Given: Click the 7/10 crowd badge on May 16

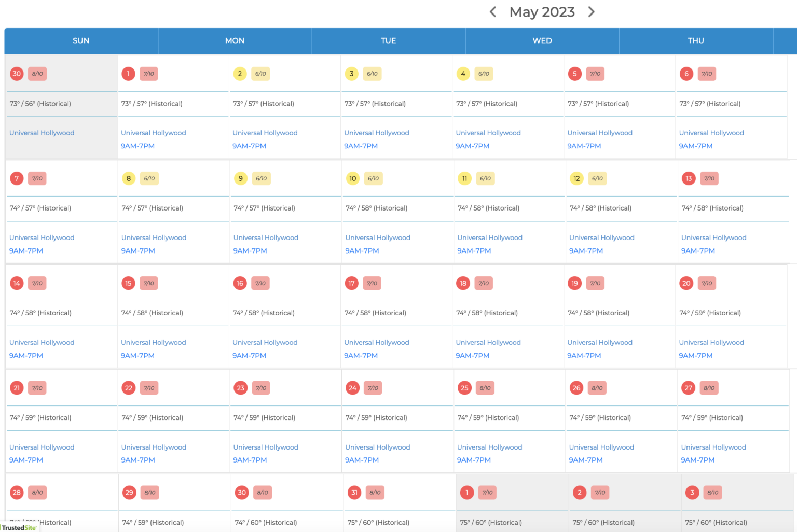Looking at the screenshot, I should tap(260, 283).
